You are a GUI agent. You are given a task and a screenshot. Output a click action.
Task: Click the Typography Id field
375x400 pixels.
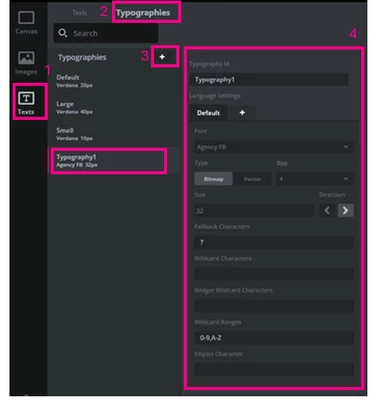[x=269, y=80]
